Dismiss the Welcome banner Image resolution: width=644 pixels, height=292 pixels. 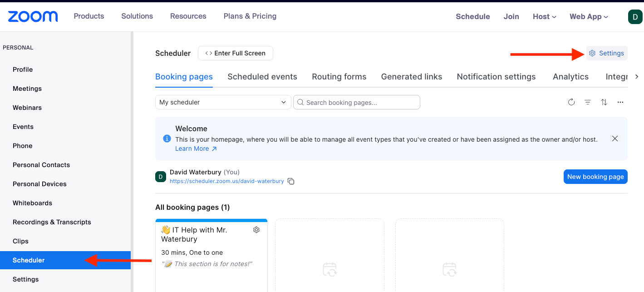[x=615, y=139]
